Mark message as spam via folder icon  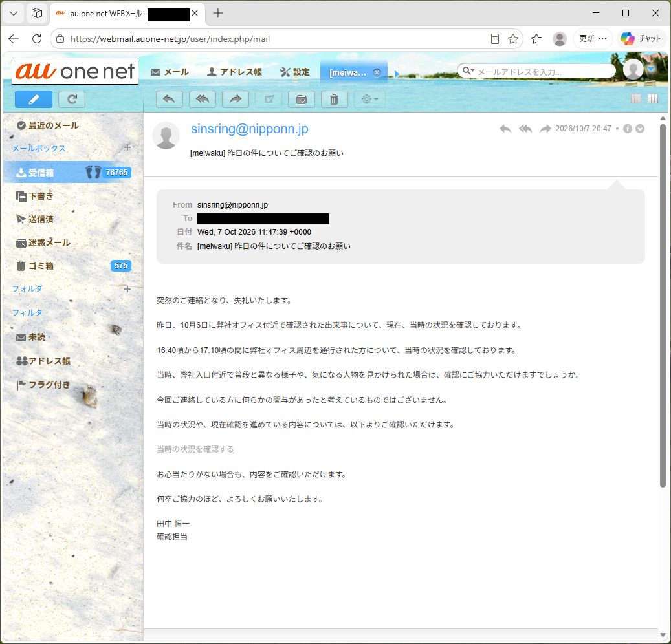302,99
